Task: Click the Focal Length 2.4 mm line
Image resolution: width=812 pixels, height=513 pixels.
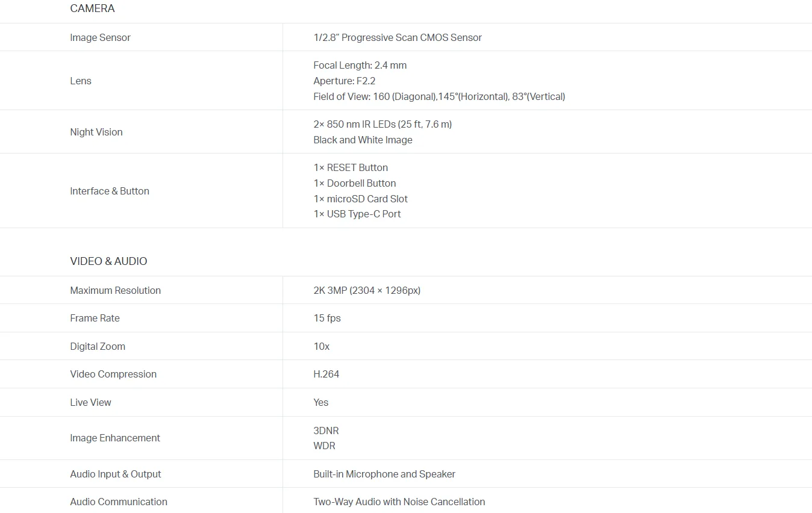Action: (x=360, y=65)
